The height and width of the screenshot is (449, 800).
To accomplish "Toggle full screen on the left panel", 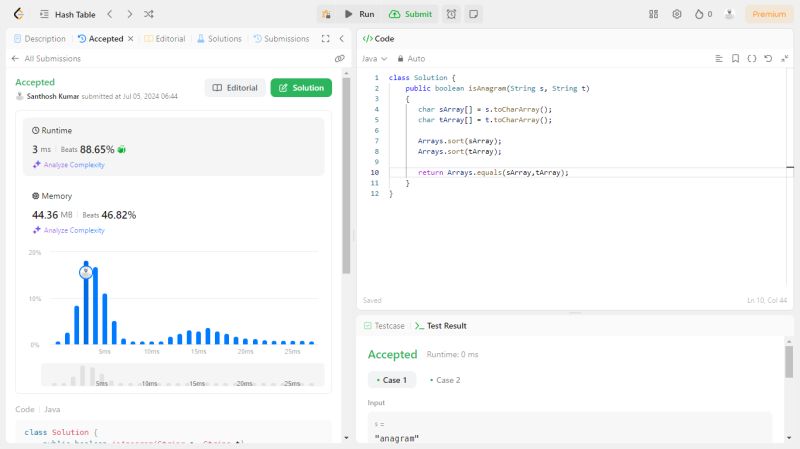I will click(325, 39).
